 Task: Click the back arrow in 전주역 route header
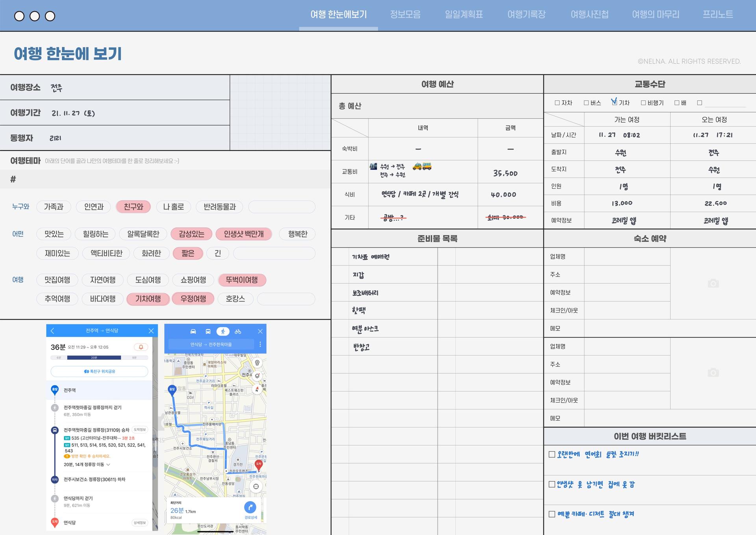click(53, 331)
